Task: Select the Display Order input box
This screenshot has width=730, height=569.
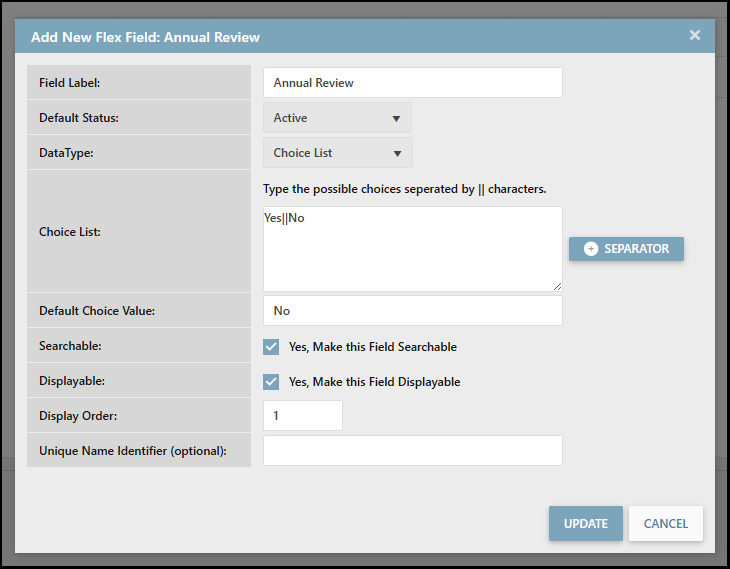Action: pos(302,416)
